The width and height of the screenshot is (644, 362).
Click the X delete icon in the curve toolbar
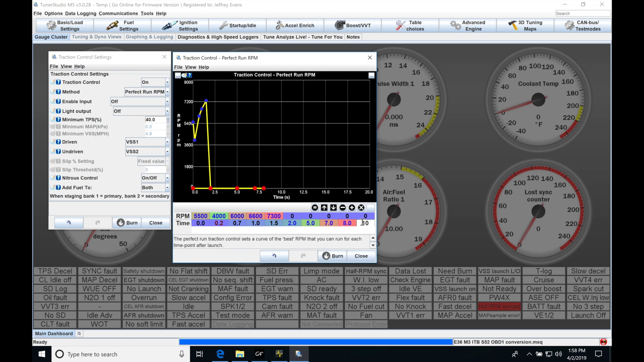pyautogui.click(x=361, y=207)
